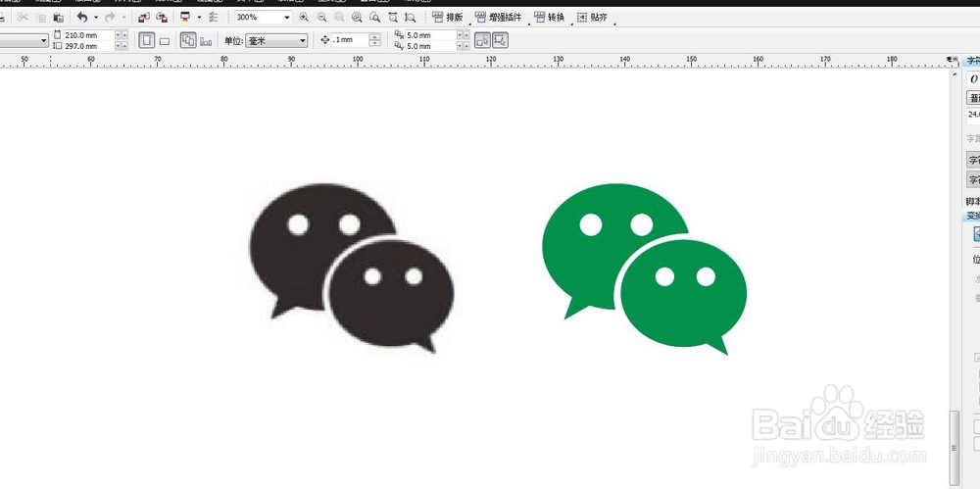Toggle the bounding box display icon
Screen dimensions: 980x489
pos(500,40)
